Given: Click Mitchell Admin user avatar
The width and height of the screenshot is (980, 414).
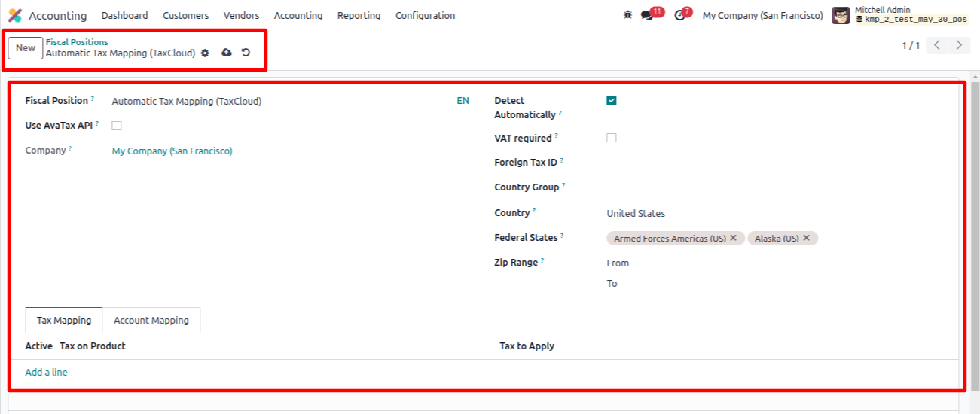Looking at the screenshot, I should (841, 15).
